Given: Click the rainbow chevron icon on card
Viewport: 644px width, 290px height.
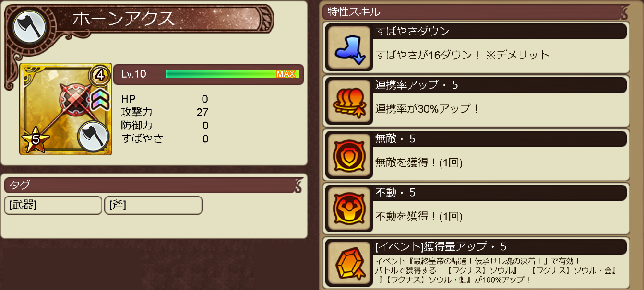Looking at the screenshot, I should click(x=98, y=99).
